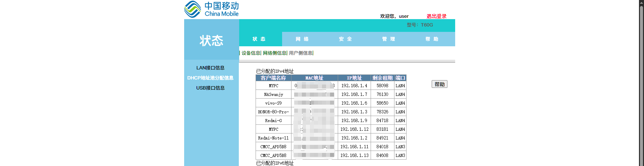The height and width of the screenshot is (166, 644).
Task: Open the 状态 status tab
Action: (x=259, y=39)
